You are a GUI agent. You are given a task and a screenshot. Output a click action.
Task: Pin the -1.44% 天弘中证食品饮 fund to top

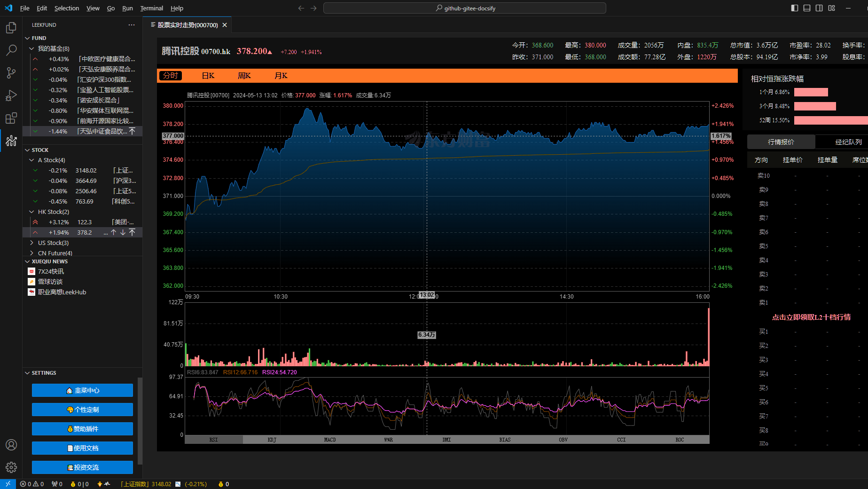click(132, 131)
